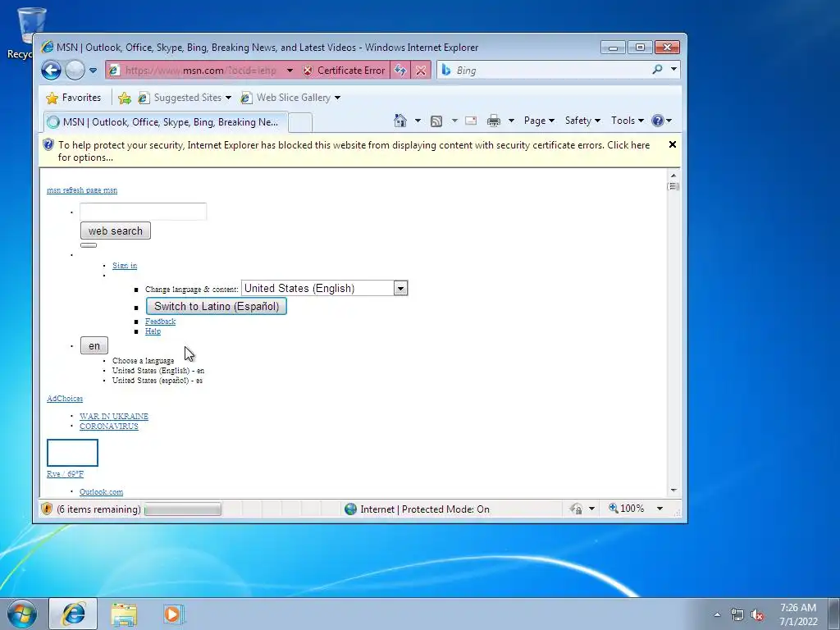Open the Tools menu
The image size is (840, 630).
(628, 121)
